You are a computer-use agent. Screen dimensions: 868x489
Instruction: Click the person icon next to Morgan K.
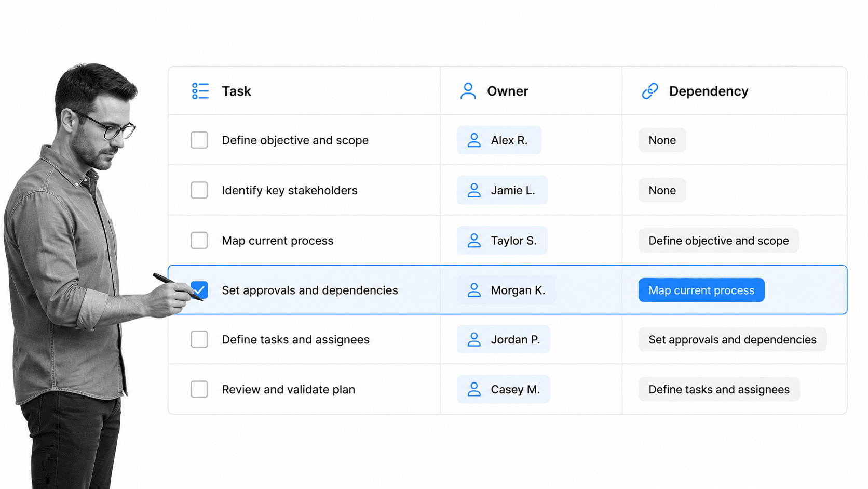coord(474,290)
